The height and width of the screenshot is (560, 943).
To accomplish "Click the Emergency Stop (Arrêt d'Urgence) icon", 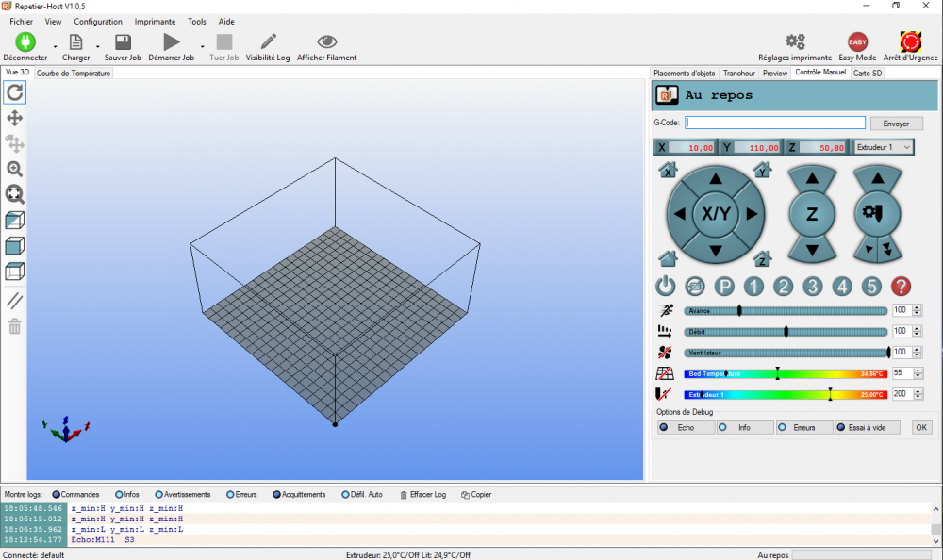I will (910, 42).
